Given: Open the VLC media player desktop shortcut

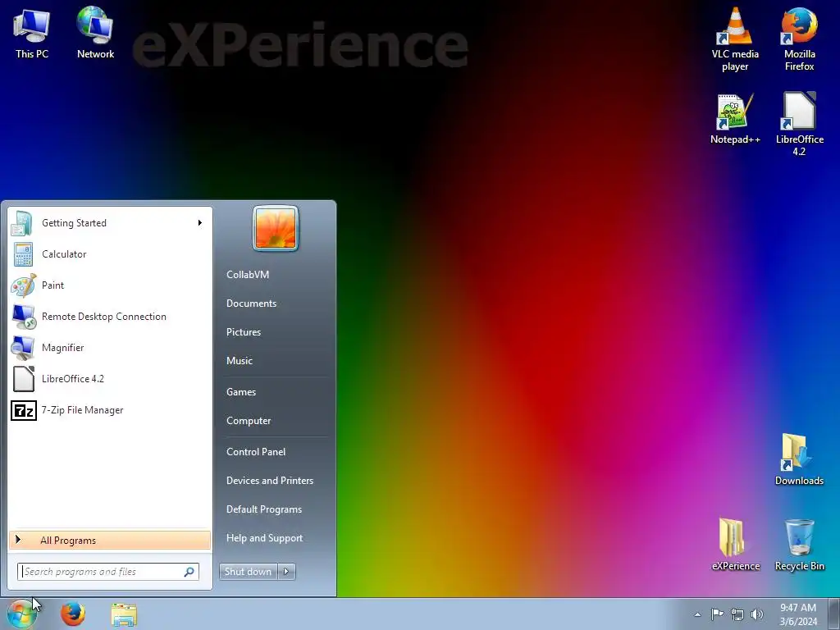Looking at the screenshot, I should click(x=735, y=39).
